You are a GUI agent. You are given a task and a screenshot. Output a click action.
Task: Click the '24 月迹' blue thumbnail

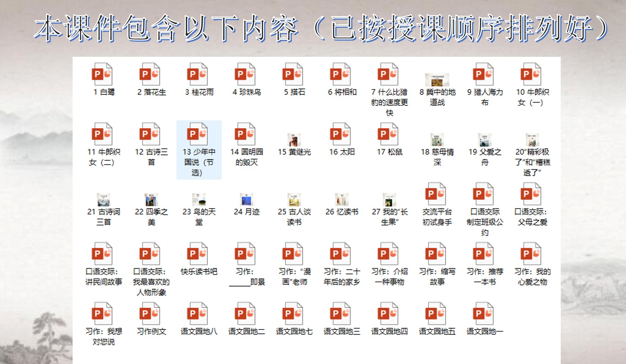pos(246,200)
